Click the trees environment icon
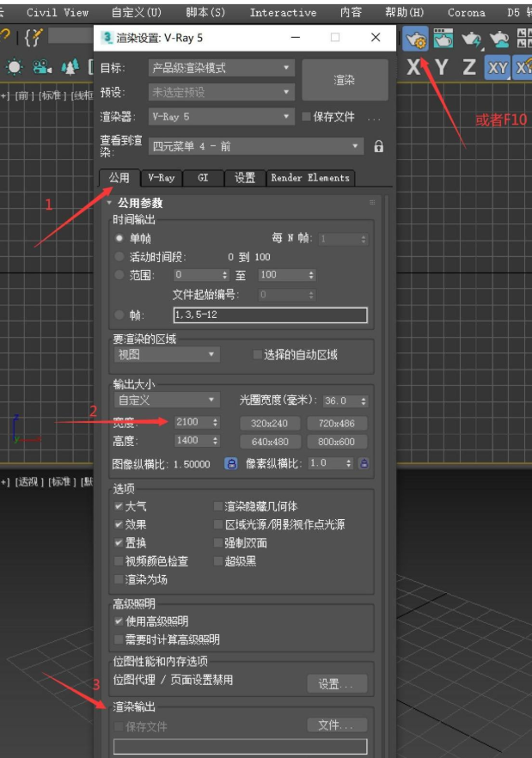The height and width of the screenshot is (758, 532). (70, 67)
